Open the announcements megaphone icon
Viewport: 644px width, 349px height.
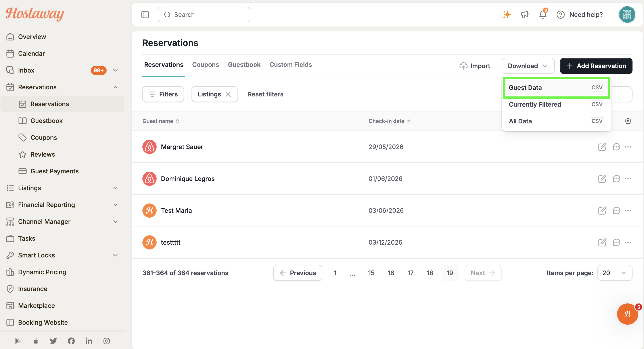click(x=525, y=15)
